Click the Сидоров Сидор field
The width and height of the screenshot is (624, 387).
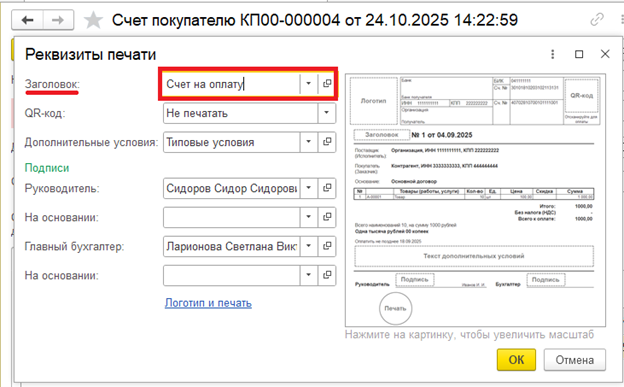(231, 188)
